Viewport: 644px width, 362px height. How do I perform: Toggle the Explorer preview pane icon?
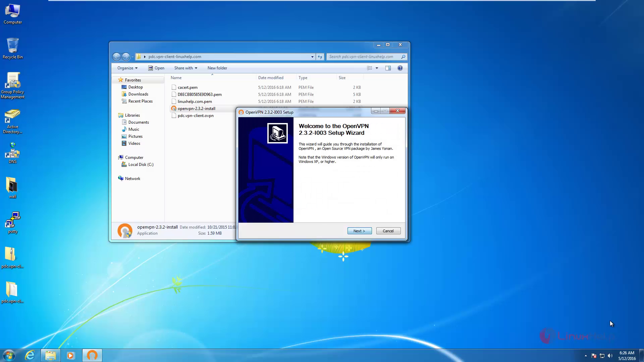pos(388,68)
